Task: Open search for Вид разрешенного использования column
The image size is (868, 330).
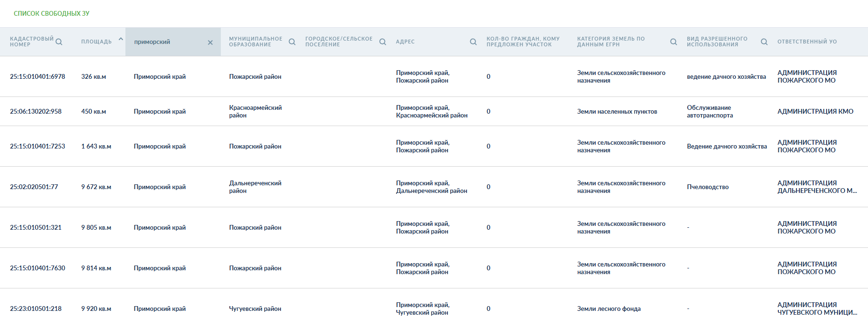Action: (x=764, y=42)
